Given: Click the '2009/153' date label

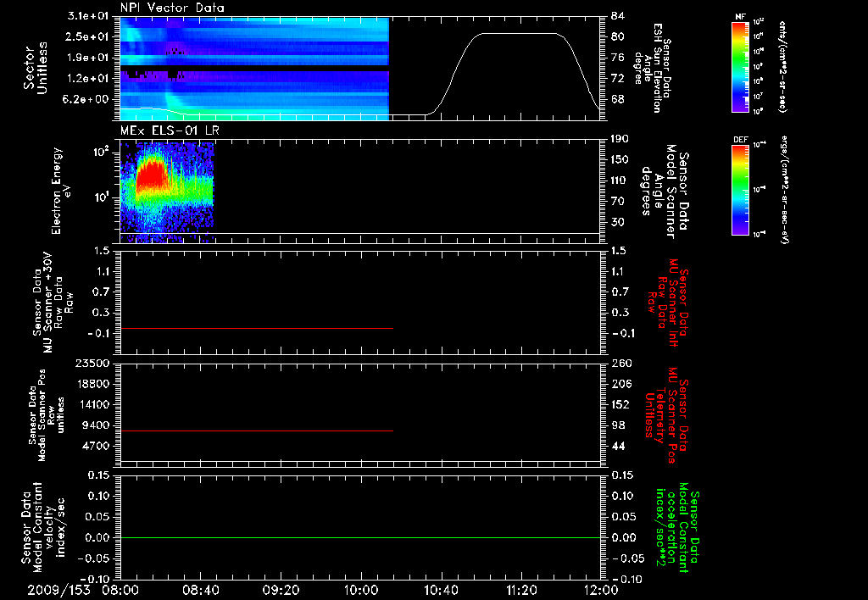Looking at the screenshot, I should [x=58, y=590].
